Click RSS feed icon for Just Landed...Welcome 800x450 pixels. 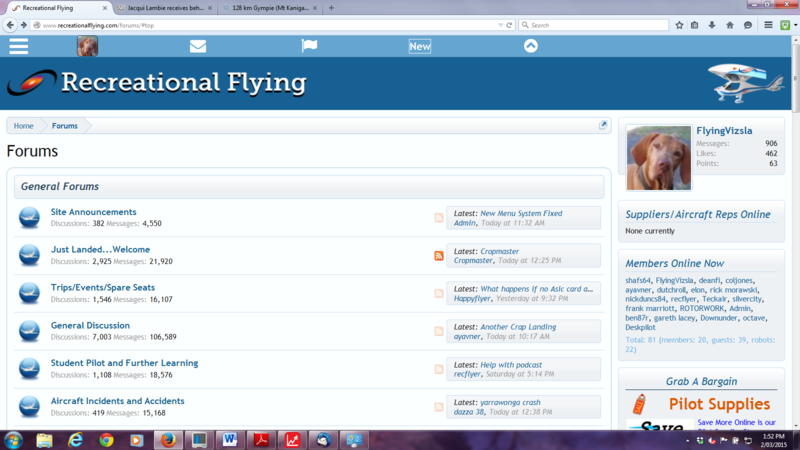coord(439,256)
